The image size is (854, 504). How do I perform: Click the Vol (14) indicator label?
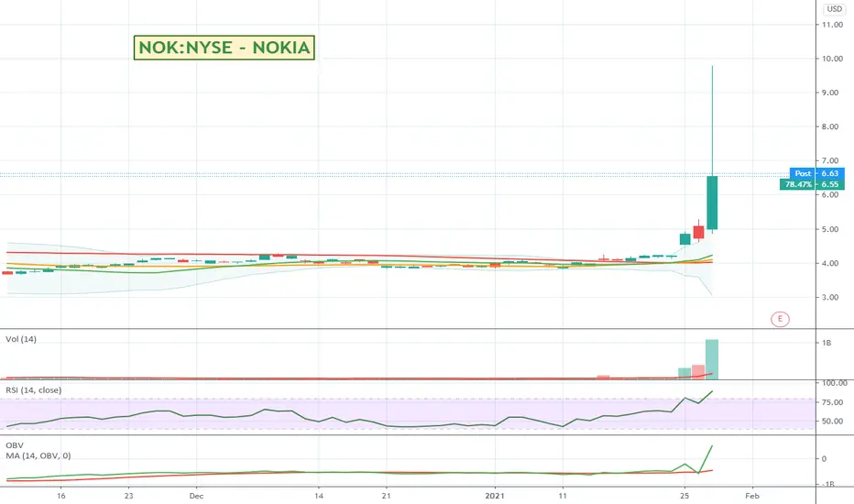tap(21, 339)
